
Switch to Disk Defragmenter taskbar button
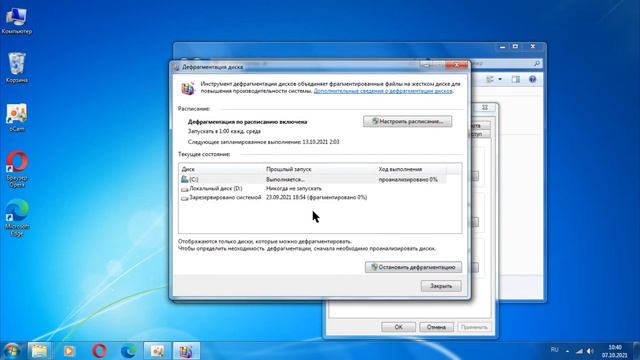[x=186, y=351]
